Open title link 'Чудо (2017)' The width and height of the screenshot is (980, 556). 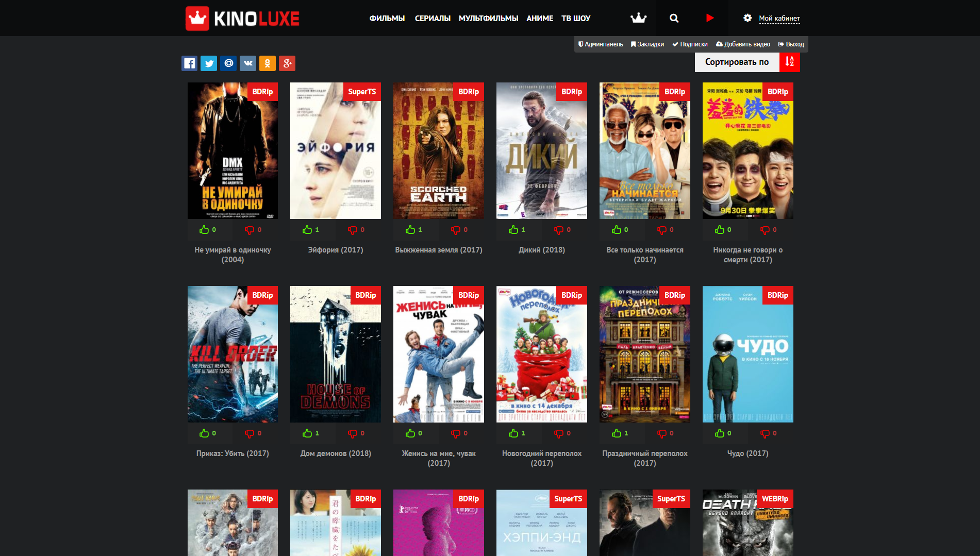[x=748, y=453]
